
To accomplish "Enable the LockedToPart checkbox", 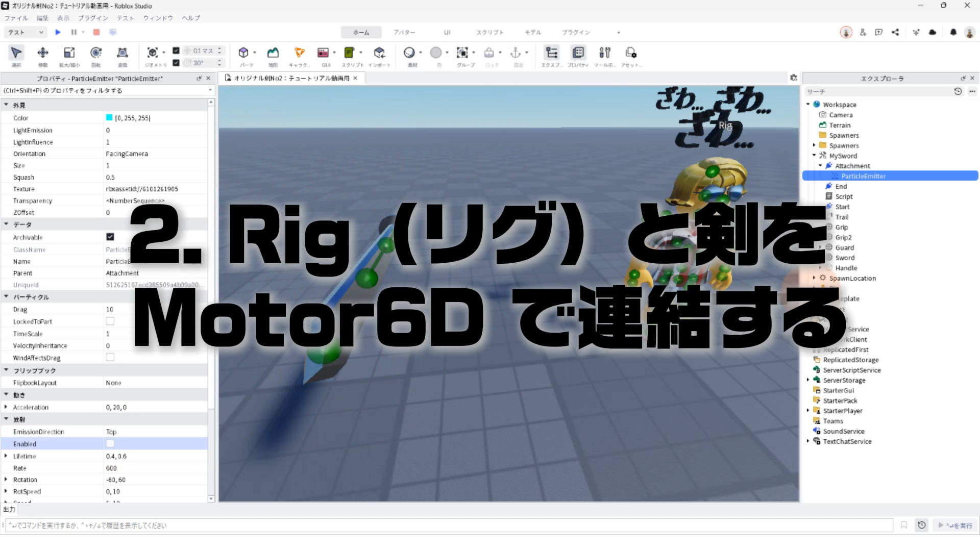I will pos(110,321).
